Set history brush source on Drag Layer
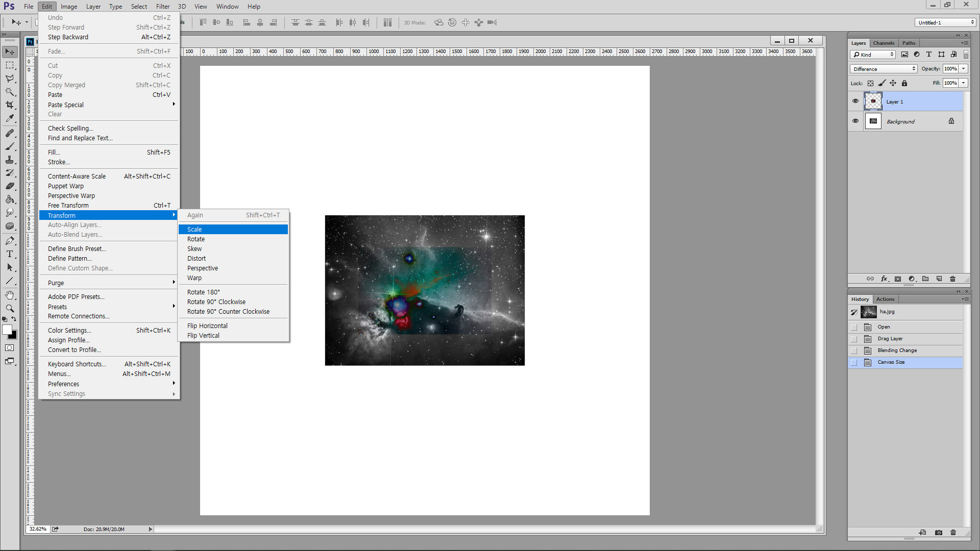The width and height of the screenshot is (980, 551). [854, 339]
